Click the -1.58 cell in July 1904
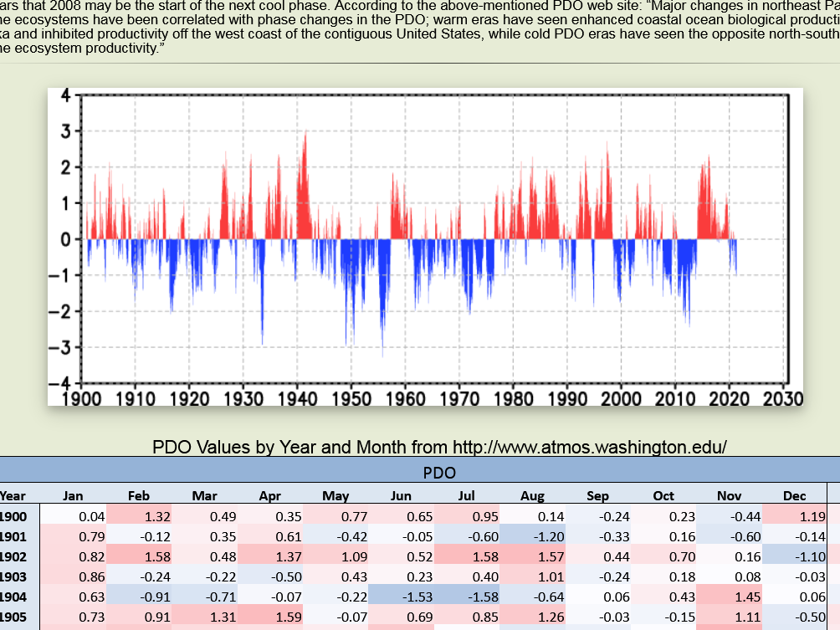 pos(467,597)
